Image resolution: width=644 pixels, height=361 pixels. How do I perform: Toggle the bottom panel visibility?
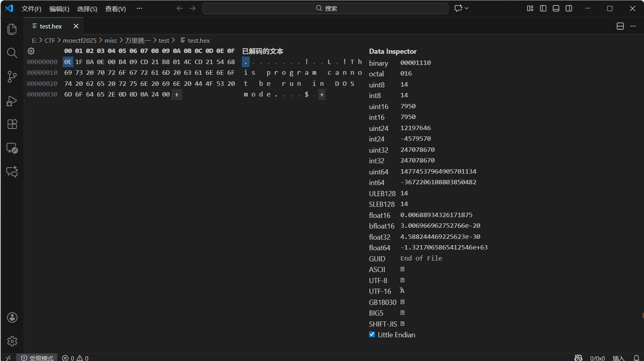[555, 8]
